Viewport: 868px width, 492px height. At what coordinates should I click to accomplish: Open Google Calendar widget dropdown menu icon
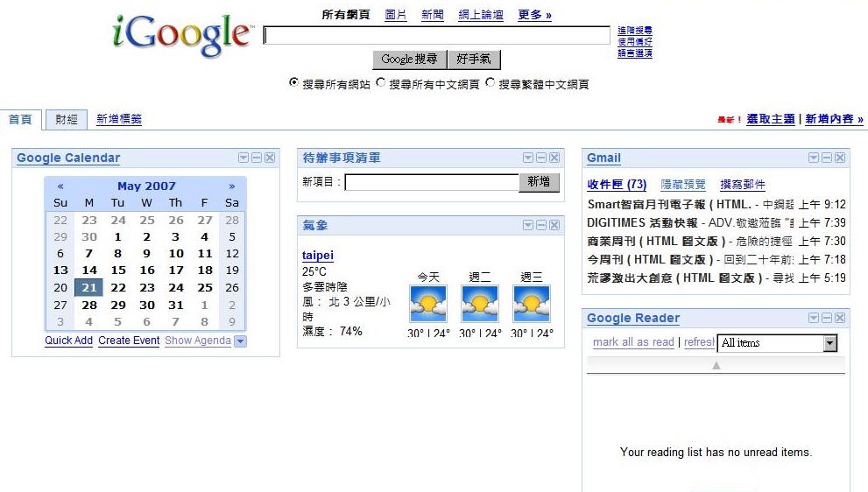click(243, 158)
